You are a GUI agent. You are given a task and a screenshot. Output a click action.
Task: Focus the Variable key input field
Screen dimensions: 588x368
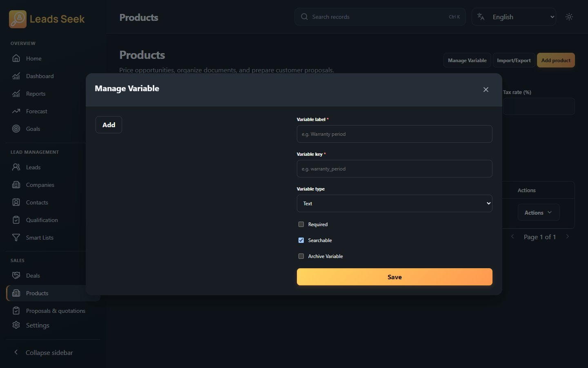click(394, 169)
